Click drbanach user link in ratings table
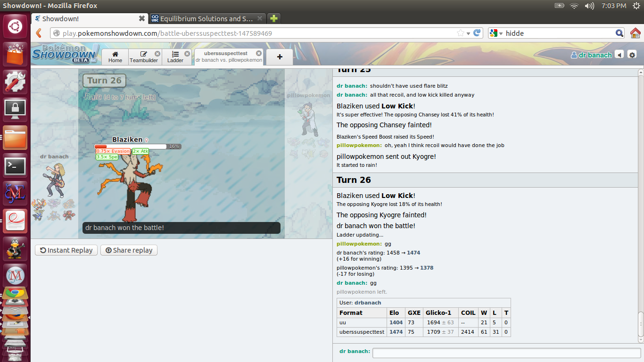644x362 pixels. tap(368, 303)
